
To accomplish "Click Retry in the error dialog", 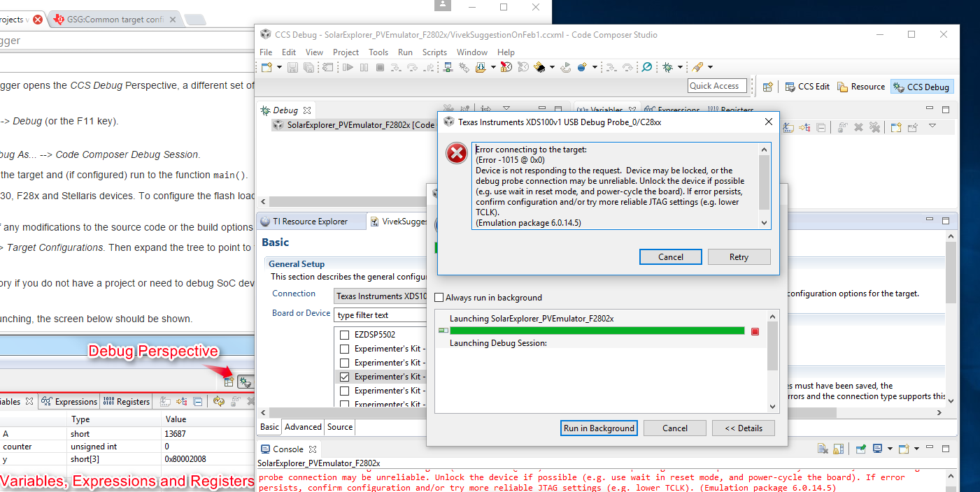I will point(739,256).
